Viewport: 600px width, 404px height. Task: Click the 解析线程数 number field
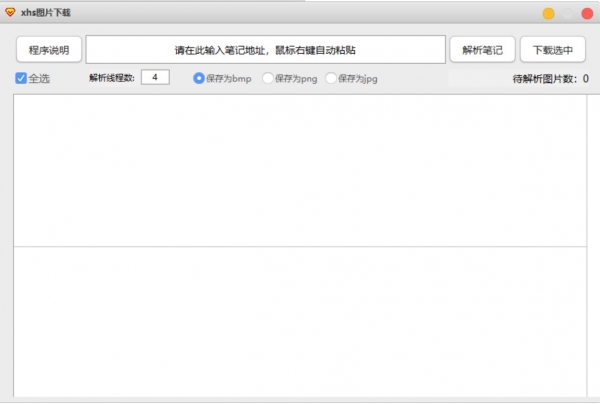coord(155,77)
